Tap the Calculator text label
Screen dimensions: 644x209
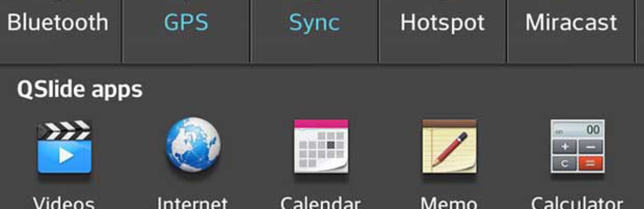[x=577, y=203]
